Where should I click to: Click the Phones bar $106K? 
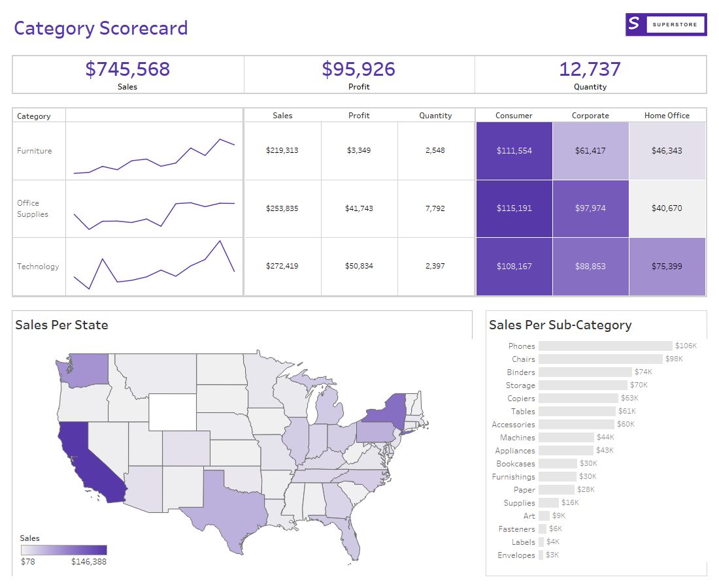pyautogui.click(x=605, y=346)
